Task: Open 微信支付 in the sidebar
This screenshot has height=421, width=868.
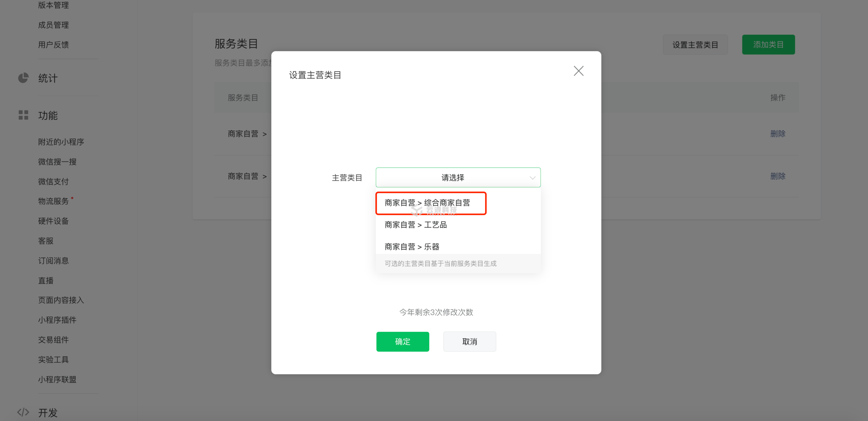Action: point(53,182)
